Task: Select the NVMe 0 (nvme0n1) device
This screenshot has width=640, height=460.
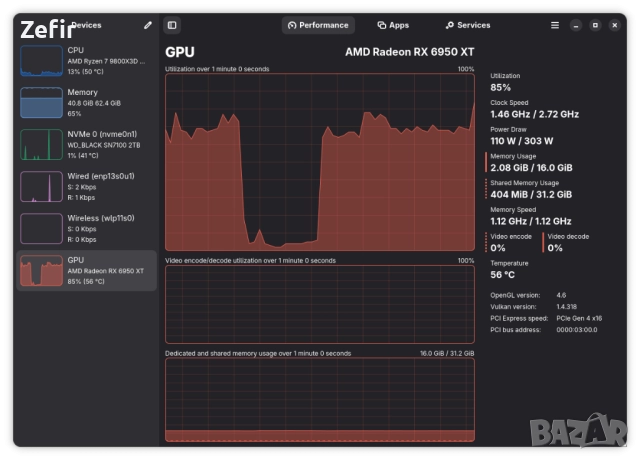Action: point(86,144)
